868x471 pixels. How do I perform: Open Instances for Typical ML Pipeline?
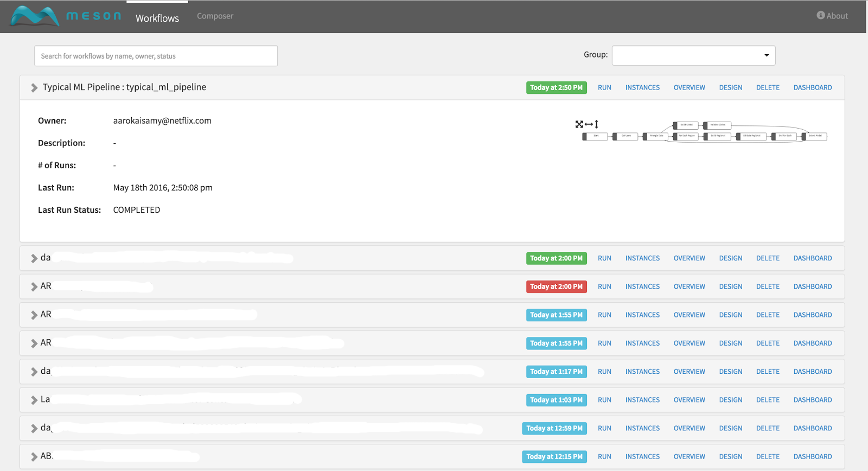tap(642, 87)
